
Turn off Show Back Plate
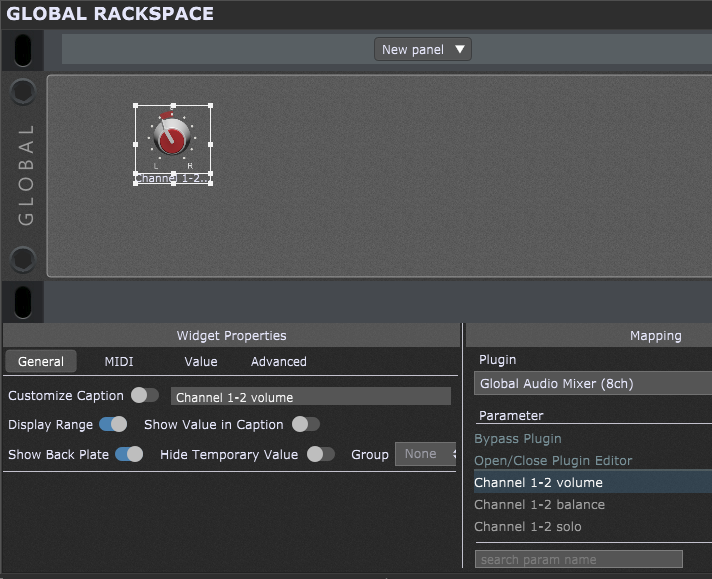pos(129,454)
